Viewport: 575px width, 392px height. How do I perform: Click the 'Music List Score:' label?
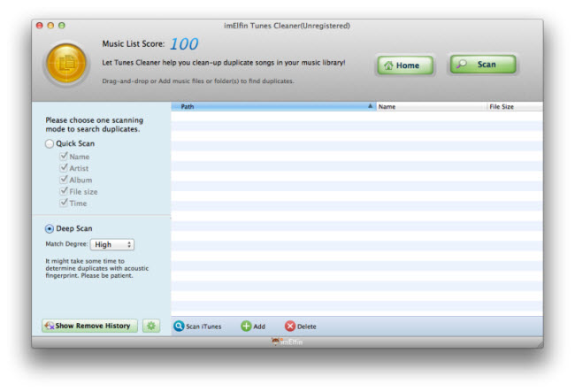[x=134, y=44]
